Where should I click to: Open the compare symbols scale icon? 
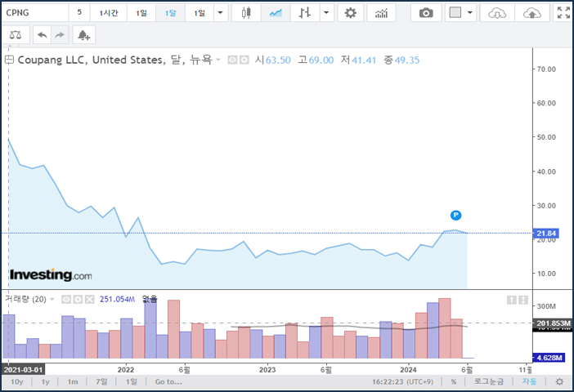[x=16, y=35]
